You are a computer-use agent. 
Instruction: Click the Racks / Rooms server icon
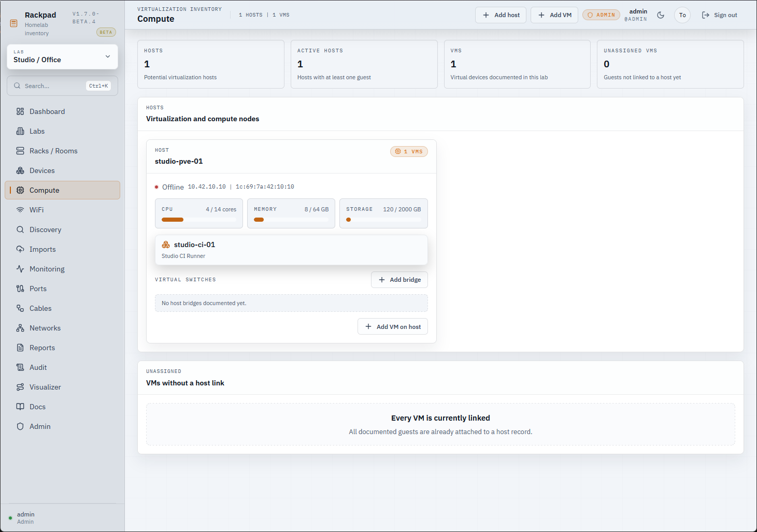point(20,151)
